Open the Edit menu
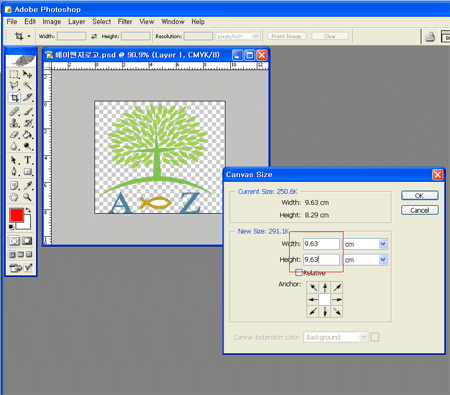This screenshot has width=450, height=395. click(x=30, y=22)
